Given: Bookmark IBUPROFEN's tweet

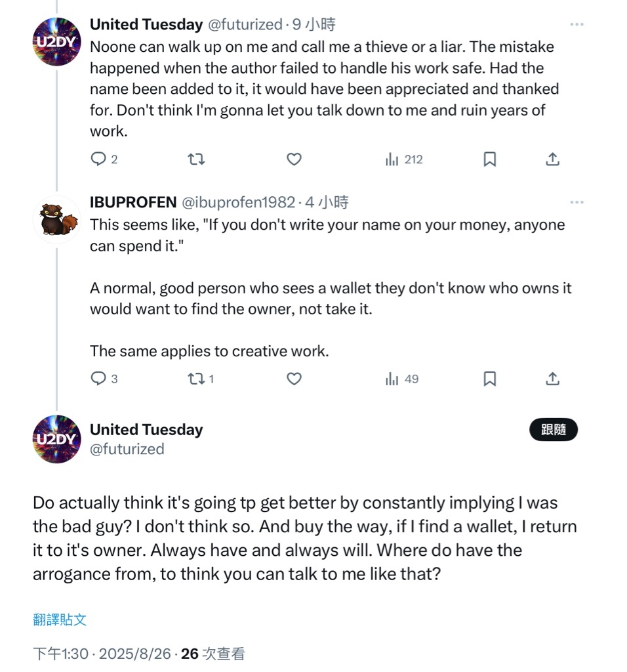Looking at the screenshot, I should click(x=489, y=379).
